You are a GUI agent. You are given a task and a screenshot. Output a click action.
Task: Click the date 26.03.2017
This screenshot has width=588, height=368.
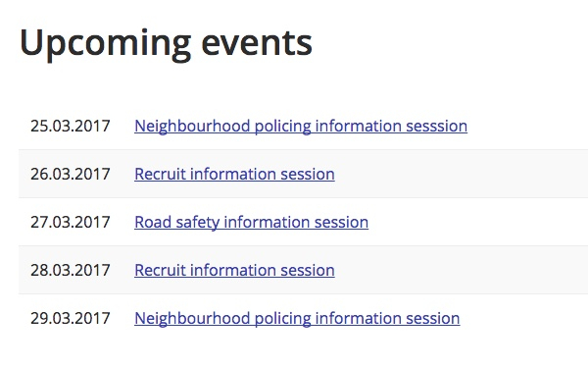point(71,175)
